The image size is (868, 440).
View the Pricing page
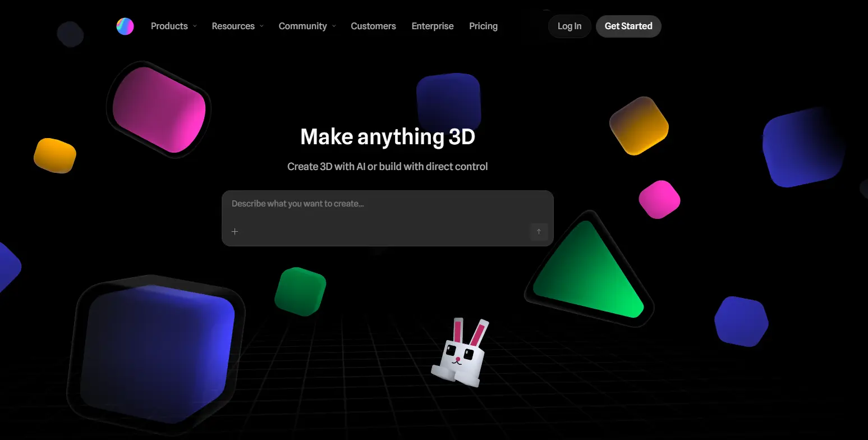click(x=483, y=26)
